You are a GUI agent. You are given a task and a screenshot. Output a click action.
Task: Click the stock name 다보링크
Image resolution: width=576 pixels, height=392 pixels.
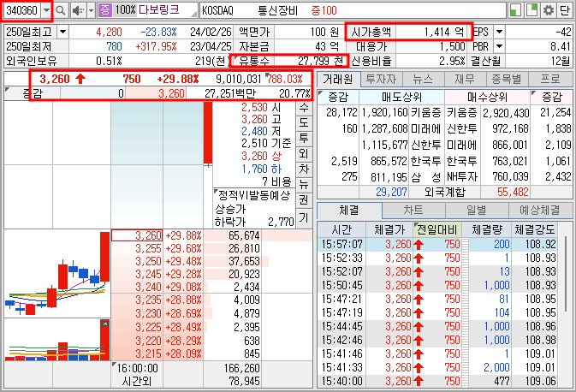(x=158, y=10)
